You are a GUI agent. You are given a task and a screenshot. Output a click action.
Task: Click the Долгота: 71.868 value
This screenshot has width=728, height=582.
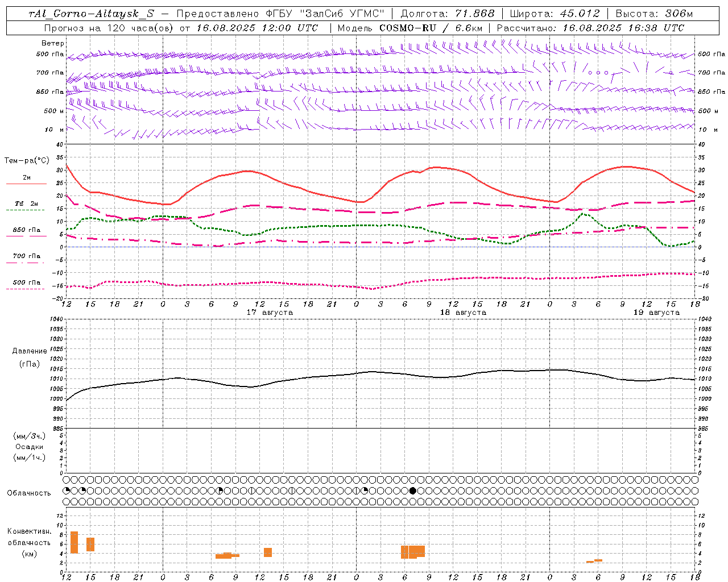pyautogui.click(x=448, y=14)
